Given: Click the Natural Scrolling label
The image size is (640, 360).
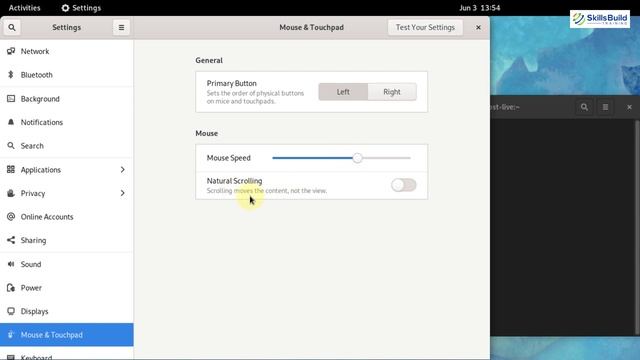Looking at the screenshot, I should pyautogui.click(x=234, y=181).
